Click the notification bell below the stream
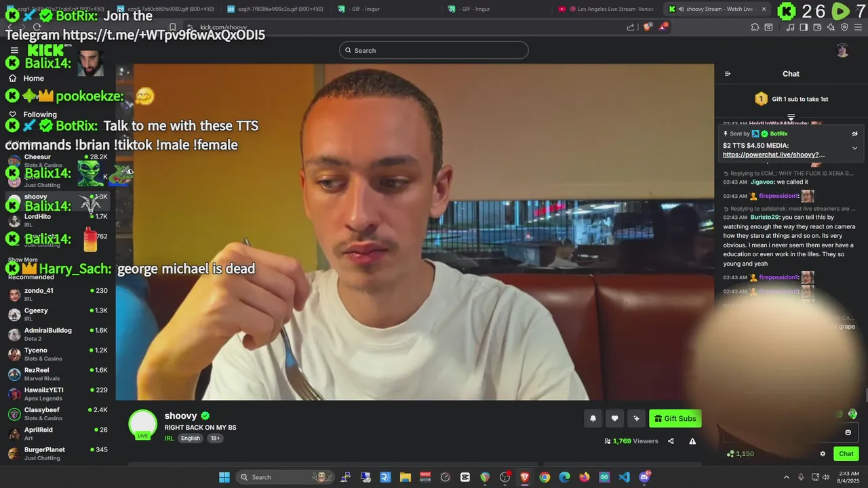 [x=593, y=418]
